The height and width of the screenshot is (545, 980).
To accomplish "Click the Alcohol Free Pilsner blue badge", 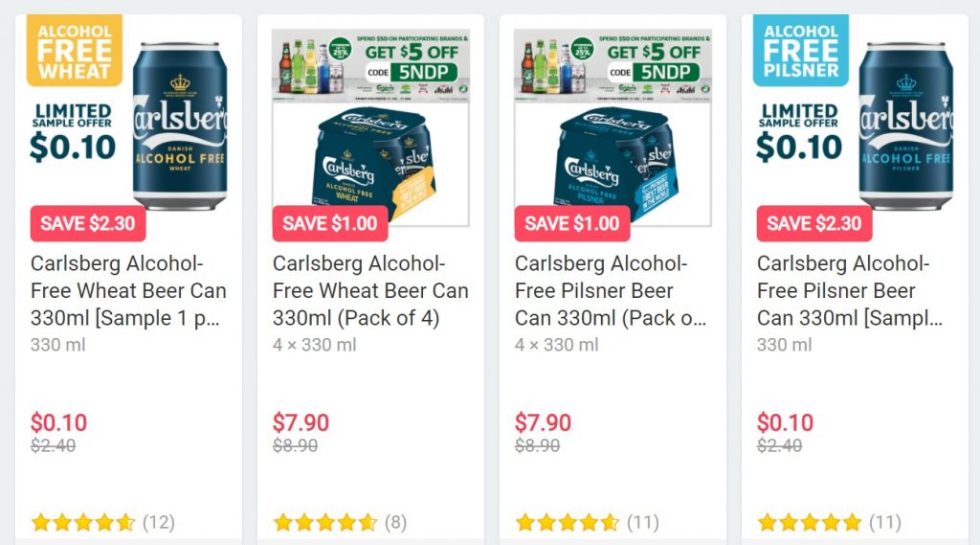I will point(800,49).
